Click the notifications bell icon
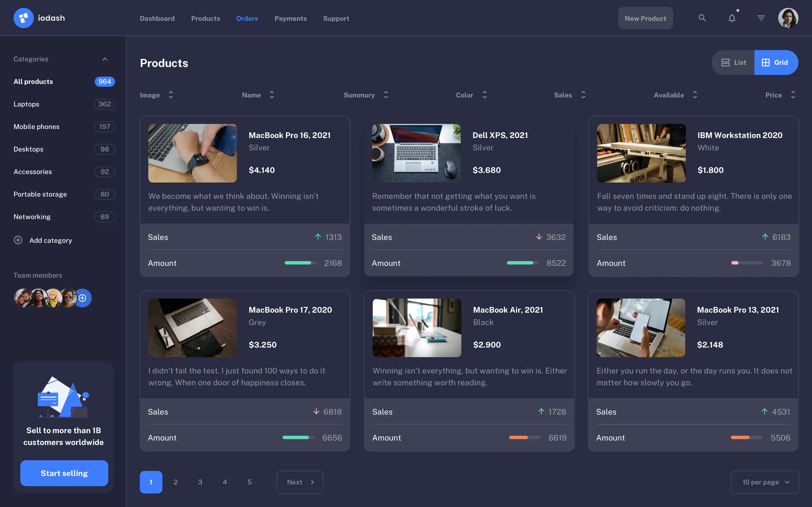Viewport: 812px width, 507px height. (x=732, y=18)
